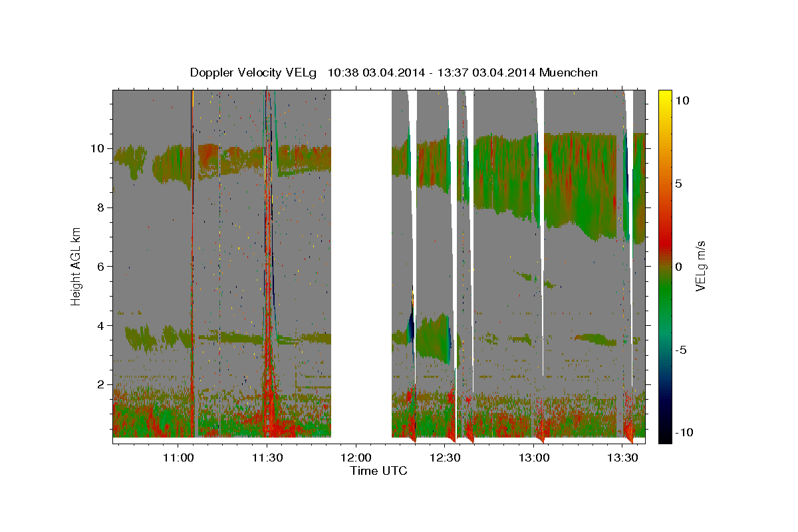Click the 'VELg m/s' colorbar label
This screenshot has width=798, height=532.
pos(700,266)
